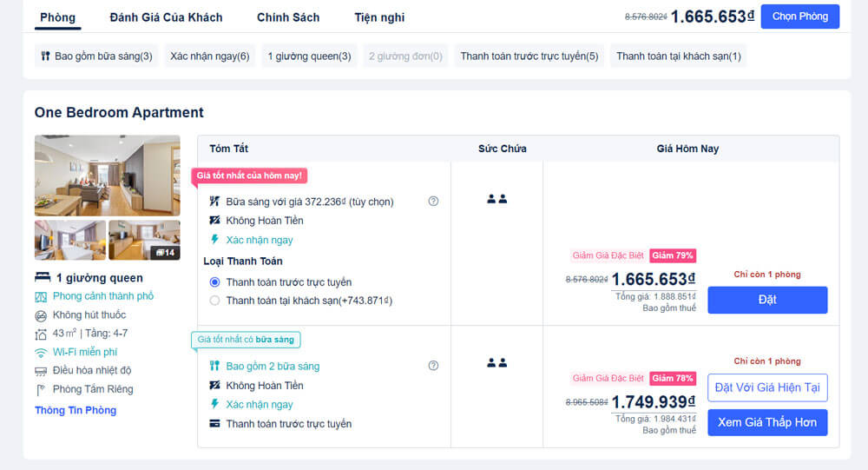Toggle 1 giường queen(3) filter chip
Viewport: 868px width, 470px height.
coord(310,56)
